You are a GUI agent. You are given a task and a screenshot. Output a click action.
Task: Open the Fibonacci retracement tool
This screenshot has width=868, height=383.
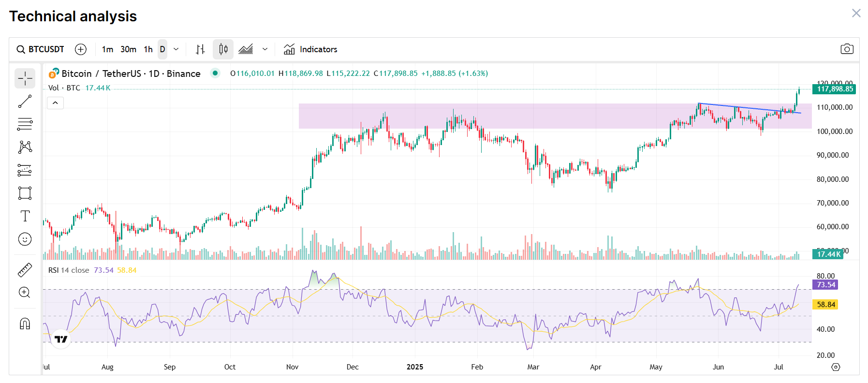tap(25, 124)
